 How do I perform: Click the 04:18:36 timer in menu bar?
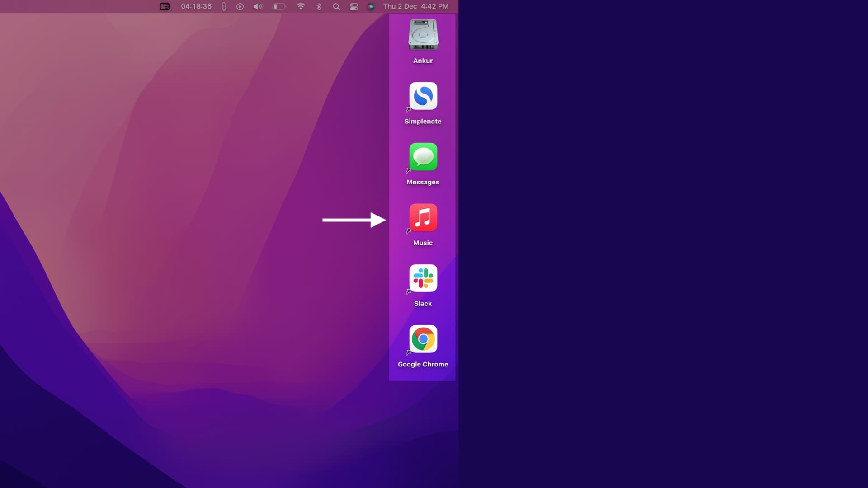click(x=196, y=6)
